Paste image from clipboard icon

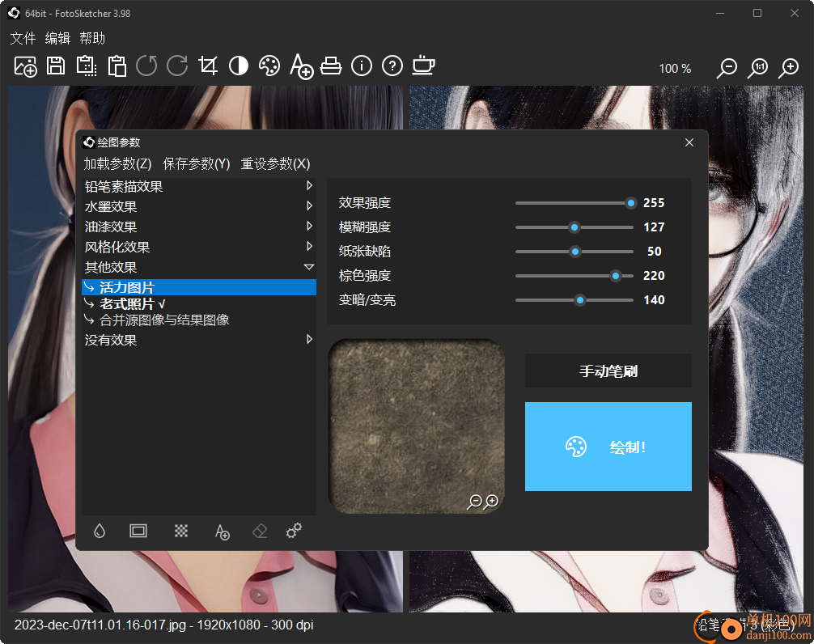click(x=117, y=66)
